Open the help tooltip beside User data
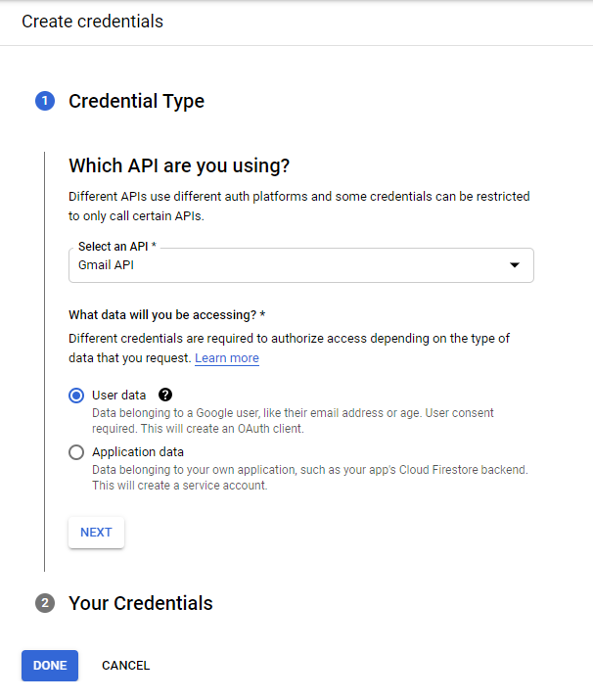The width and height of the screenshot is (593, 700). point(164,396)
